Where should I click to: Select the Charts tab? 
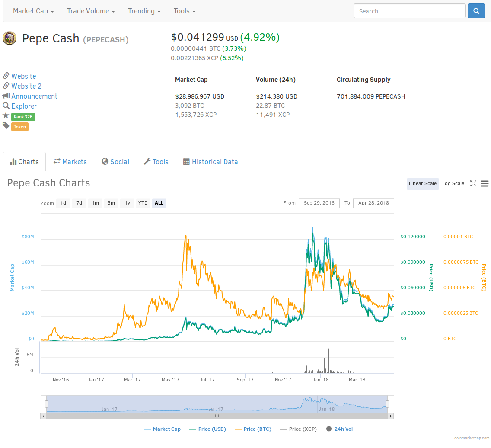coord(24,162)
